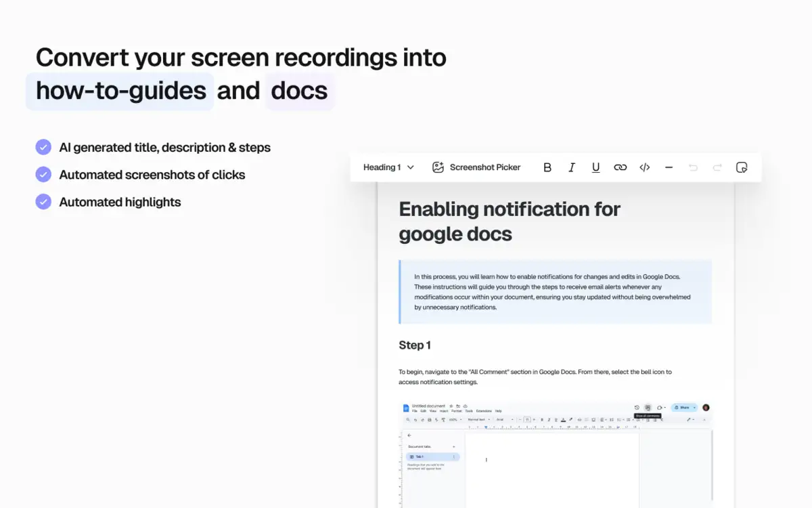Click the checkmark beside Automated highlights
Image resolution: width=812 pixels, height=508 pixels.
coord(43,202)
